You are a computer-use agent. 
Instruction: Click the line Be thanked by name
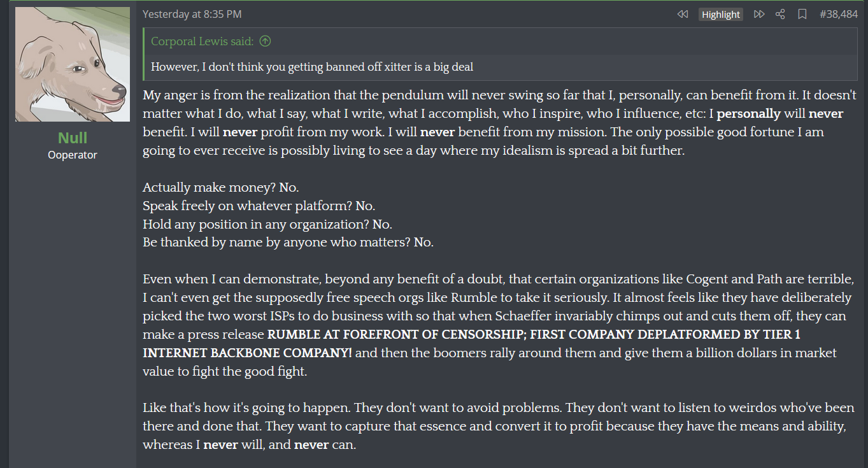(288, 243)
